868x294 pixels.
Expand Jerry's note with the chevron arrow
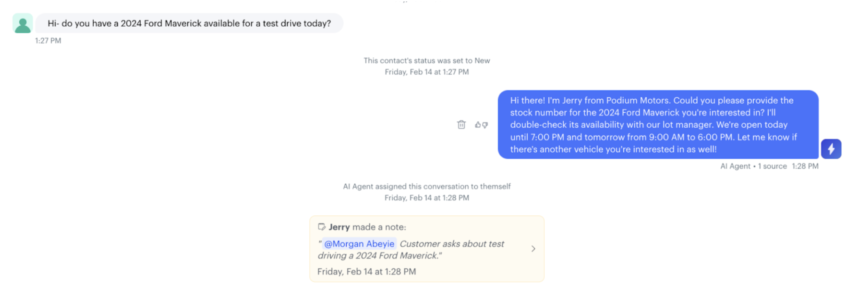pyautogui.click(x=533, y=248)
